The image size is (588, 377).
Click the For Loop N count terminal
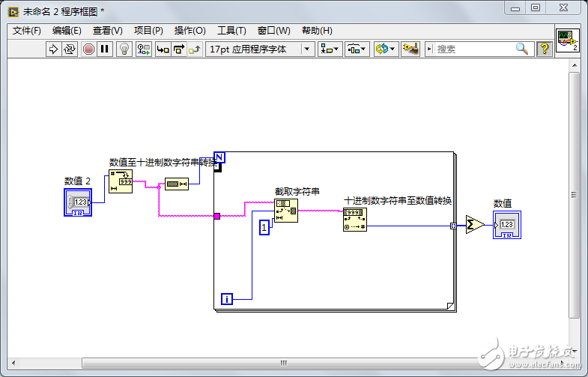[x=219, y=157]
